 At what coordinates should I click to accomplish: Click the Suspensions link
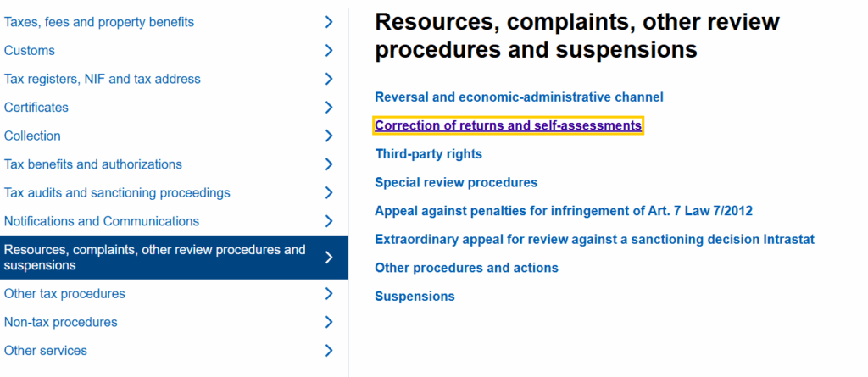[x=415, y=297]
